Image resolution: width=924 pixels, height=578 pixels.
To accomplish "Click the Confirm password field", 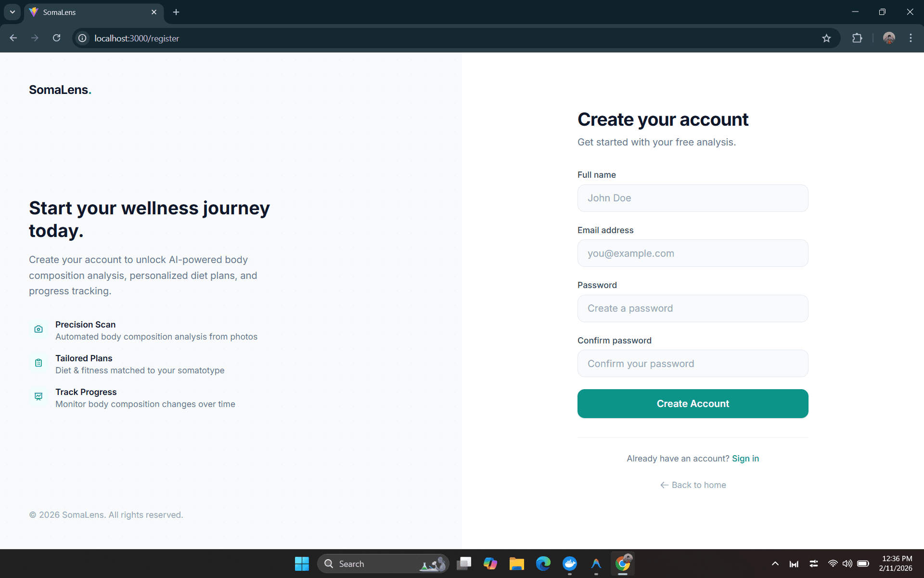I will point(693,364).
